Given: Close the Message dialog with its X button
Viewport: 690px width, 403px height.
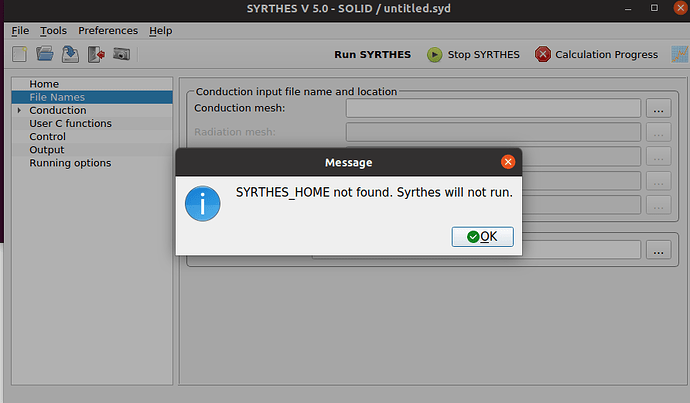Looking at the screenshot, I should click(x=508, y=162).
